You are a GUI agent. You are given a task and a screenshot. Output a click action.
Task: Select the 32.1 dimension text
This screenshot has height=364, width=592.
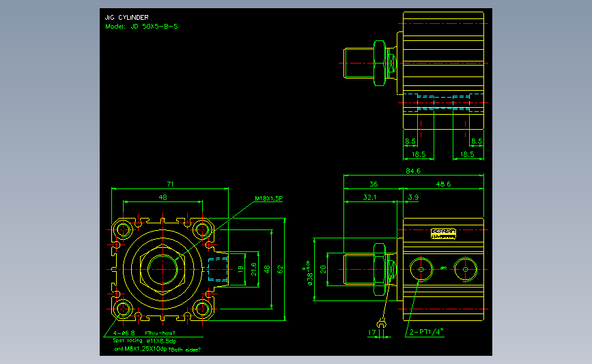click(369, 197)
